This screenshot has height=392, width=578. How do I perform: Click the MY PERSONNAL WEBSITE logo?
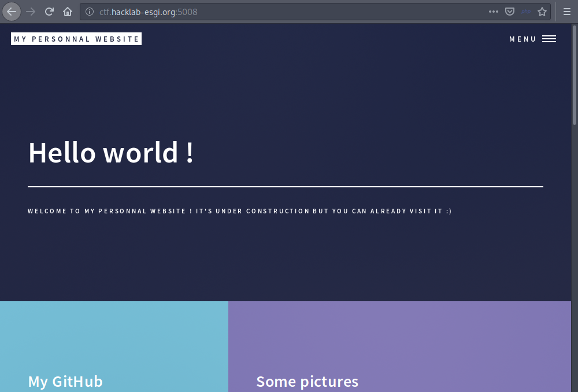[76, 39]
